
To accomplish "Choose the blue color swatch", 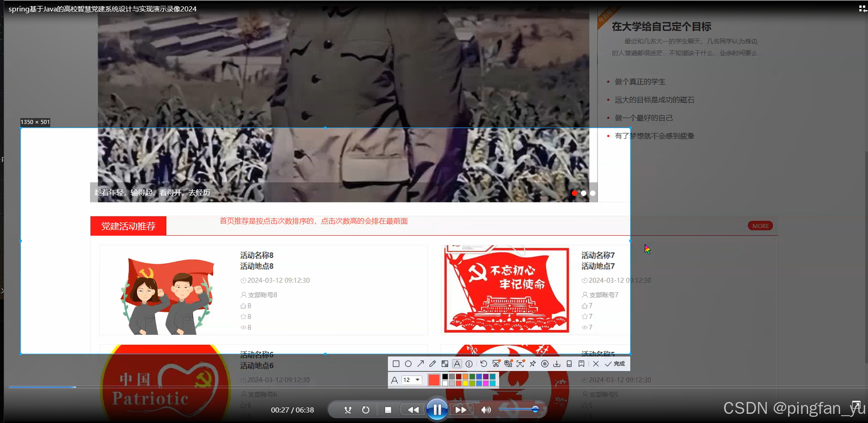I will (x=479, y=377).
